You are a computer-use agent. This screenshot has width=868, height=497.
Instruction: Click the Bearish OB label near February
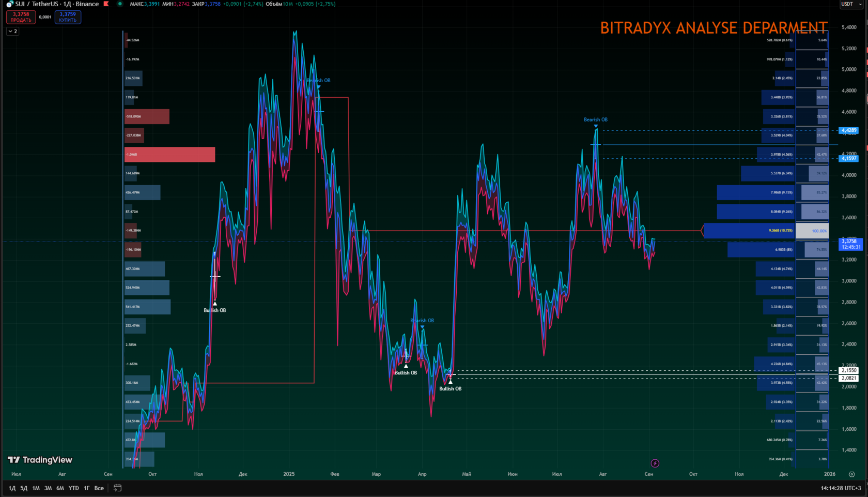[318, 81]
